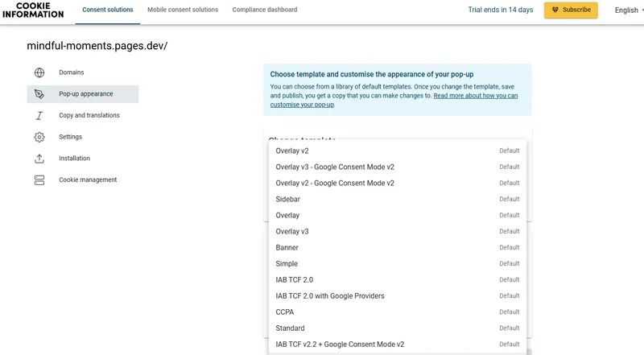Pick the Banner template

(398, 247)
